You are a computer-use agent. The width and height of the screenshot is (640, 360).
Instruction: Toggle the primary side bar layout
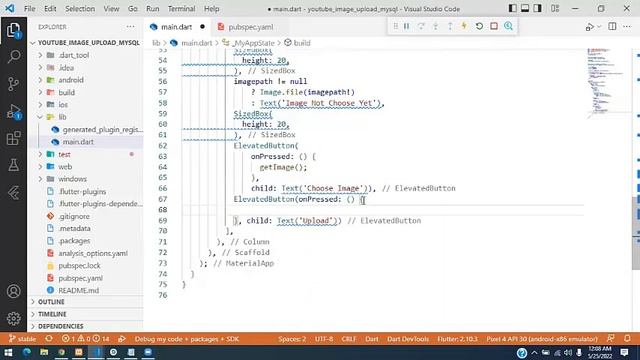tap(513, 8)
